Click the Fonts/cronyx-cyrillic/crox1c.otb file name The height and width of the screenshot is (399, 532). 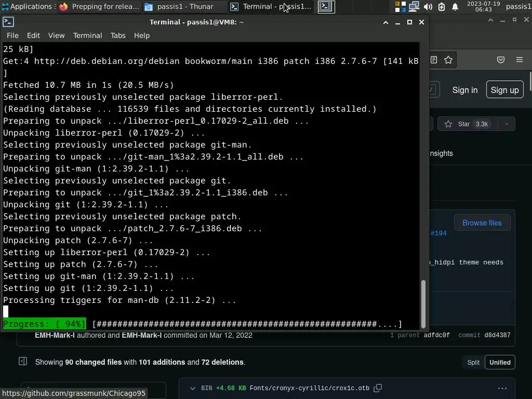click(310, 388)
